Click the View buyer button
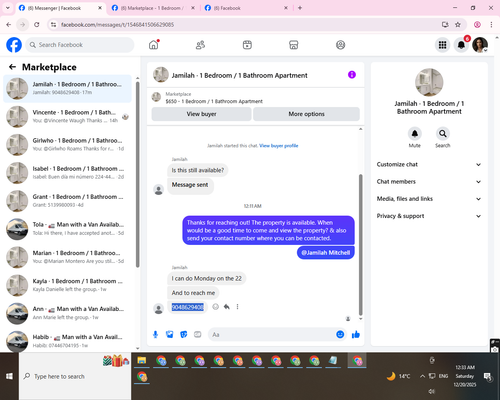 coord(201,114)
